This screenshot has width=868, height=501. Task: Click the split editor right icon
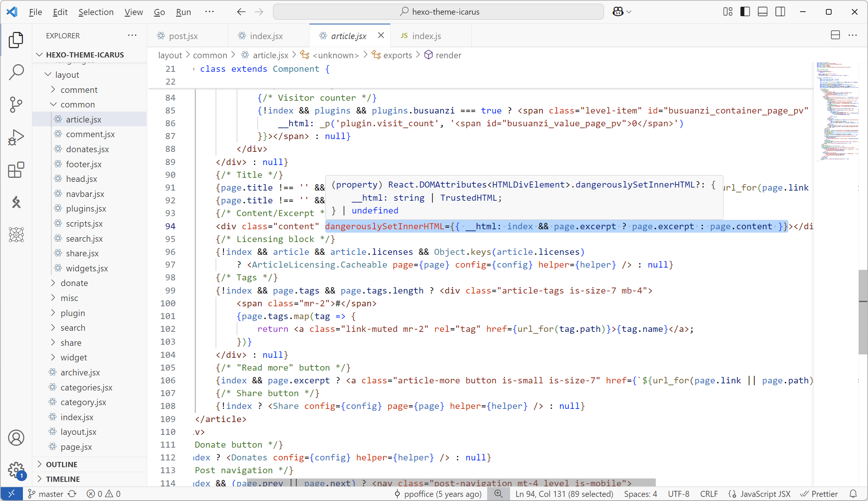[x=835, y=35]
